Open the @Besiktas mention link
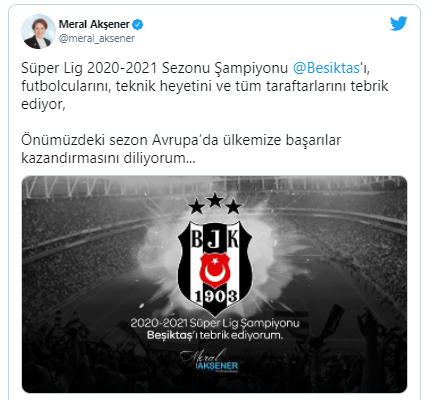The image size is (432, 400). coord(326,68)
